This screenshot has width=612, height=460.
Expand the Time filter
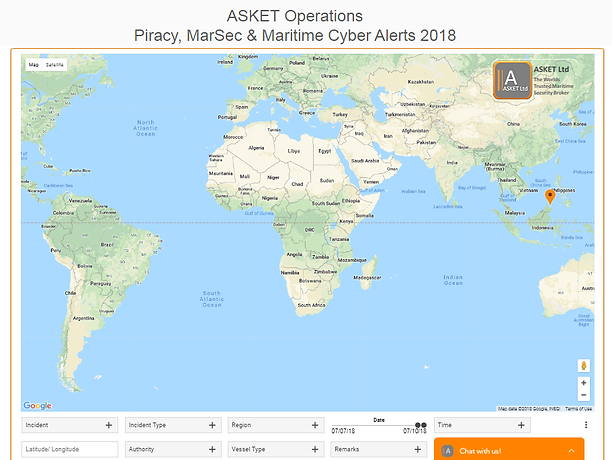482,425
